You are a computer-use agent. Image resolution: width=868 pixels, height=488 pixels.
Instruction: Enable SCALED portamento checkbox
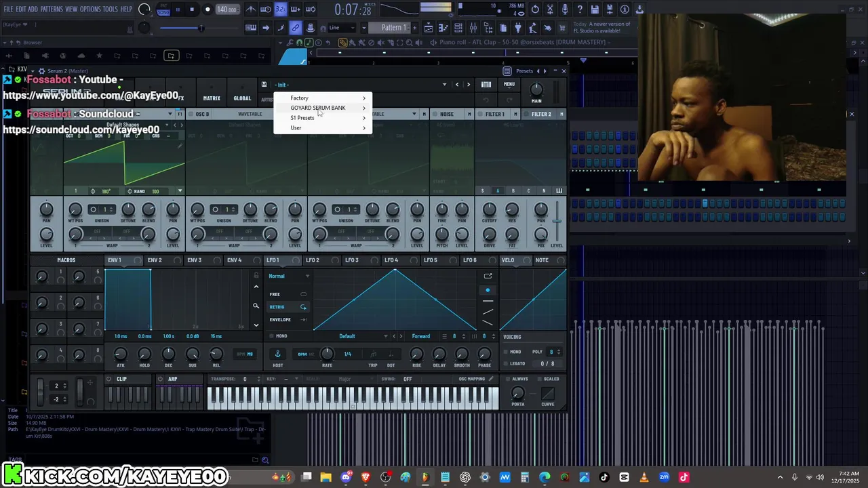click(539, 379)
